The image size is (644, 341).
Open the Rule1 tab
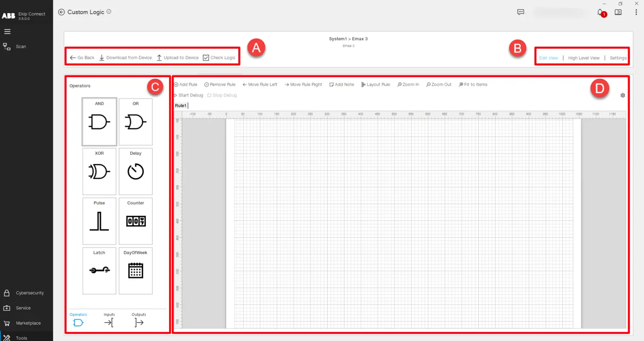(x=180, y=105)
